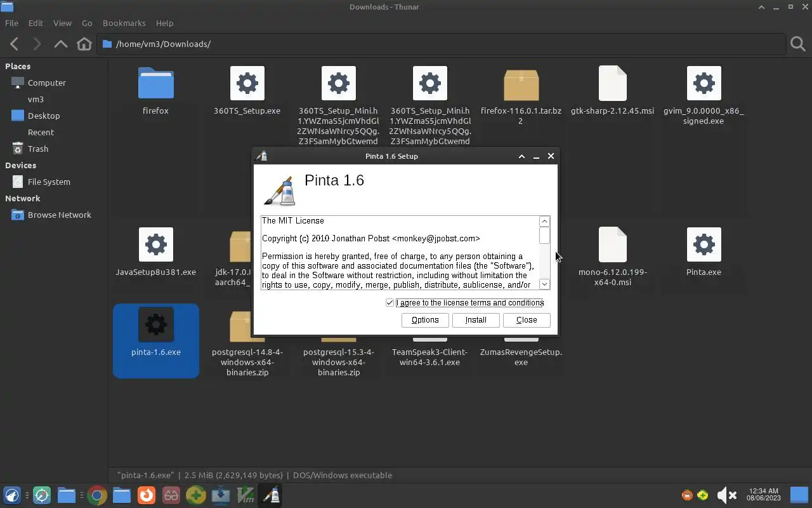Select Pinta.exe file icon
812x508 pixels.
(704, 244)
